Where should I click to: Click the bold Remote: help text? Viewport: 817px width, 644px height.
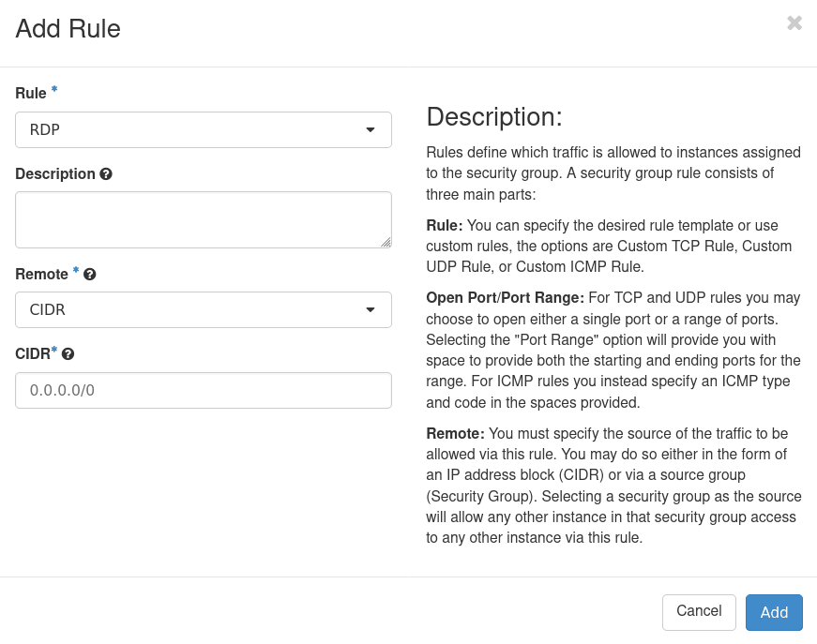pyautogui.click(x=456, y=434)
